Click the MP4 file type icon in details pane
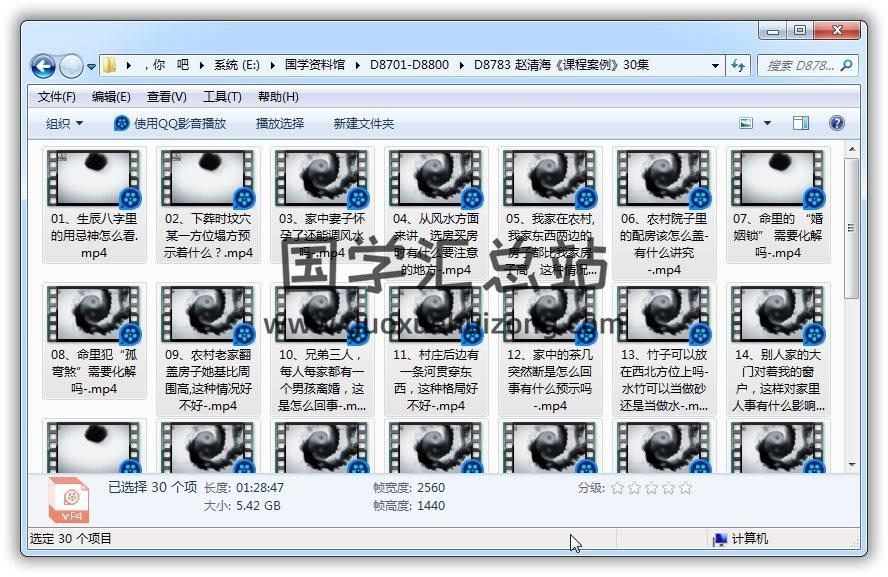Screen dimensions: 888x577 point(70,499)
